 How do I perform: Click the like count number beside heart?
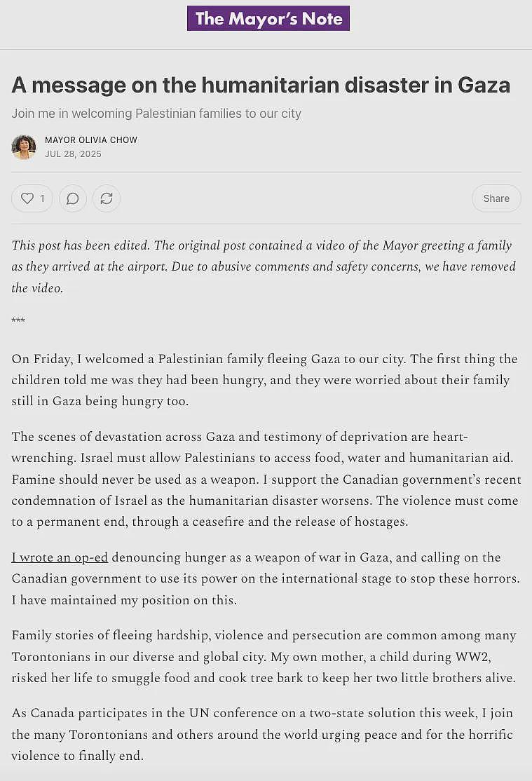[x=42, y=198]
